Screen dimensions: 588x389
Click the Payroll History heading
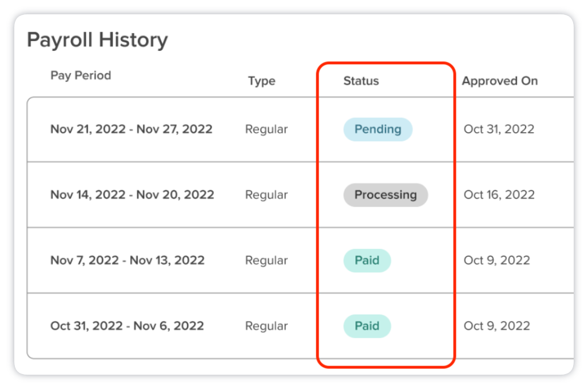point(97,40)
